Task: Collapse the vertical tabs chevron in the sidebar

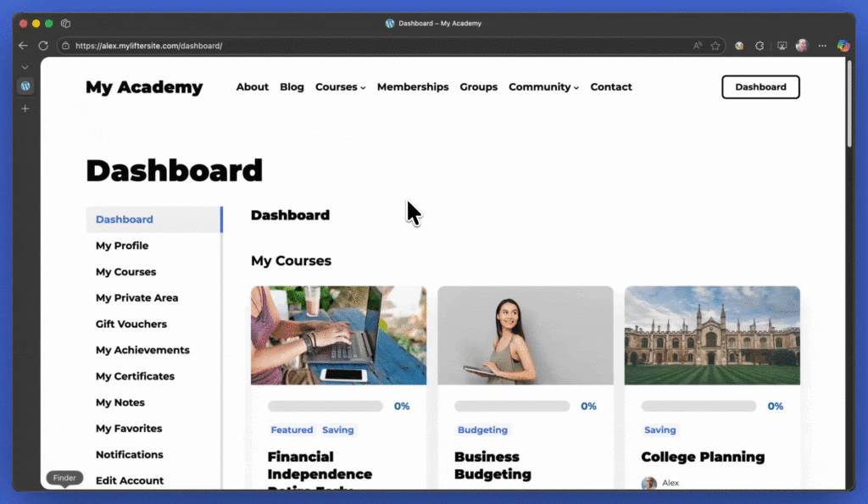Action: [25, 67]
